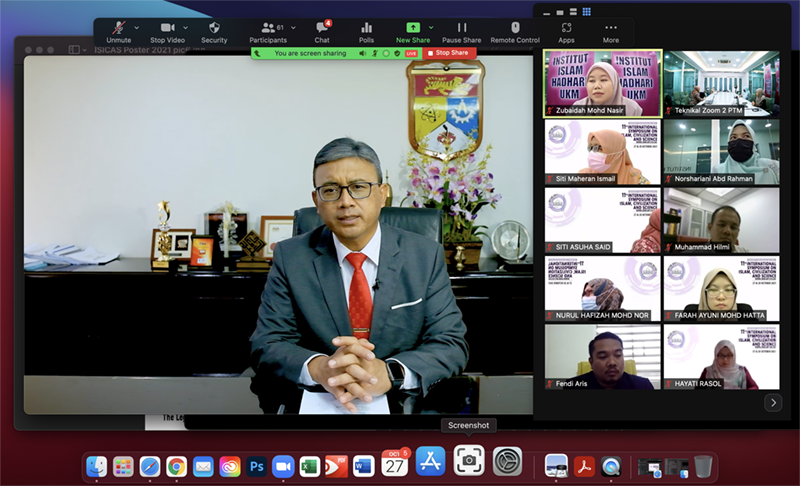This screenshot has height=486, width=800.
Task: Select Zubaidah Mohd Nasir's video tile
Action: (x=601, y=84)
